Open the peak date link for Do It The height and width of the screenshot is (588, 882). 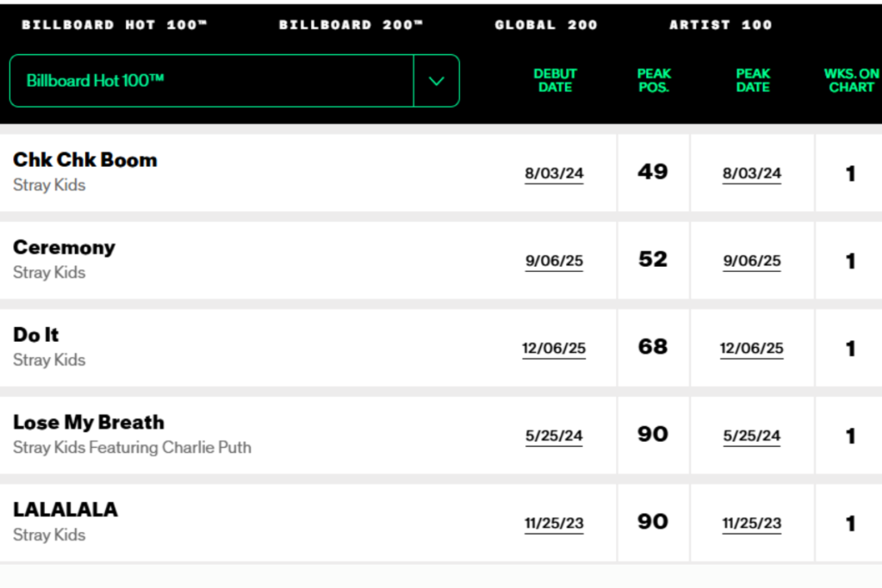click(x=752, y=348)
